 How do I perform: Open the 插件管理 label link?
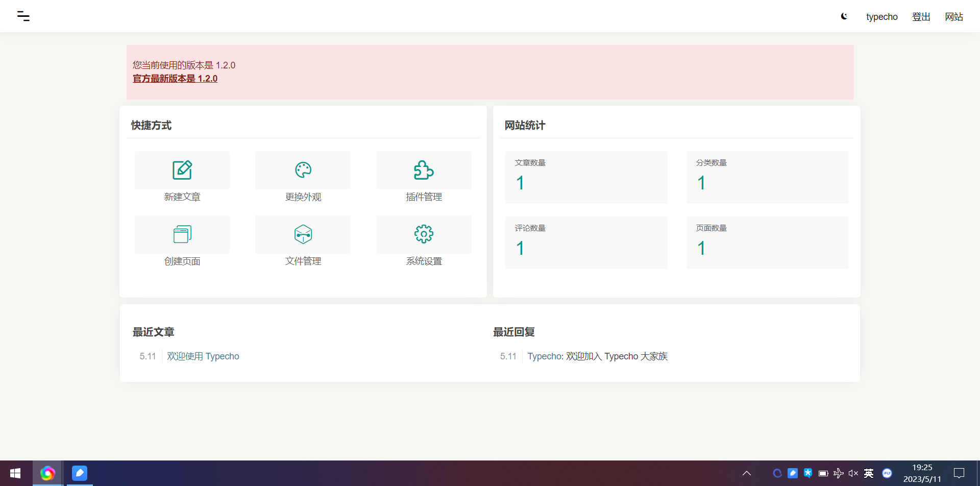tap(424, 197)
